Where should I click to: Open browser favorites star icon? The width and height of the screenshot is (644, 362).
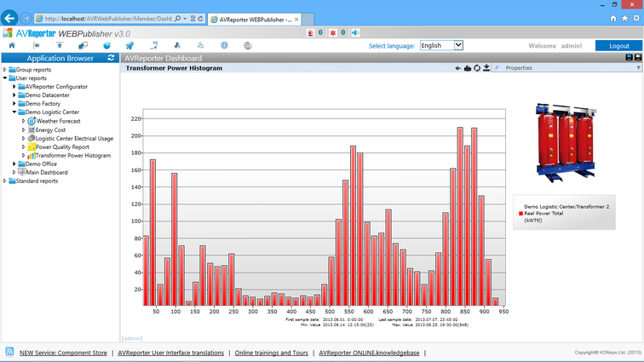624,18
